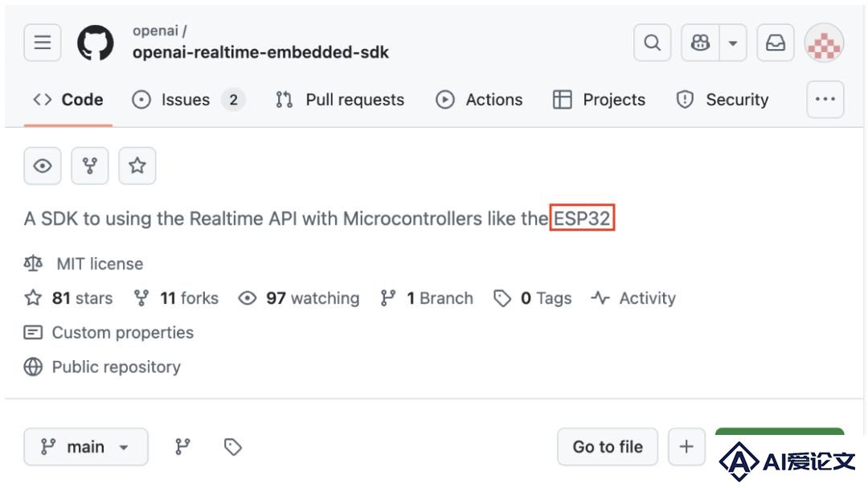
Task: Star the repository with star button
Action: coord(137,166)
